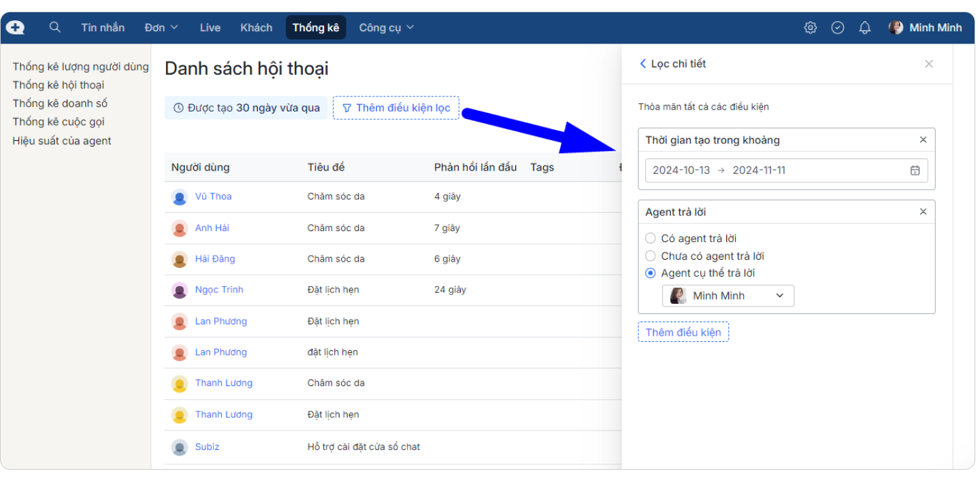Click the checkmark circle tasks icon
This screenshot has width=980, height=480.
[838, 28]
